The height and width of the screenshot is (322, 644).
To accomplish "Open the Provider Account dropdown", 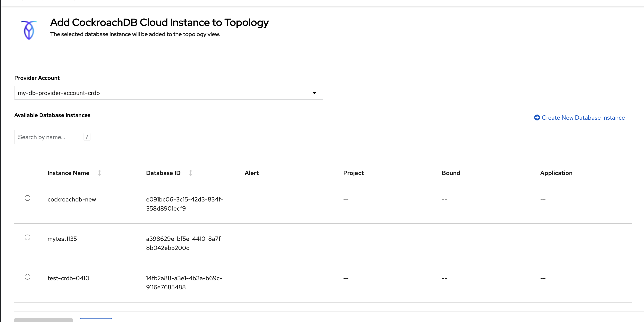I will coord(168,93).
